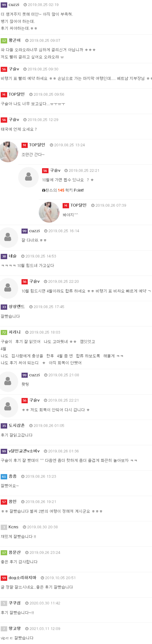The image size is (152, 644).
Task: Click the 상상랜드 username link
Action: [x=17, y=307]
